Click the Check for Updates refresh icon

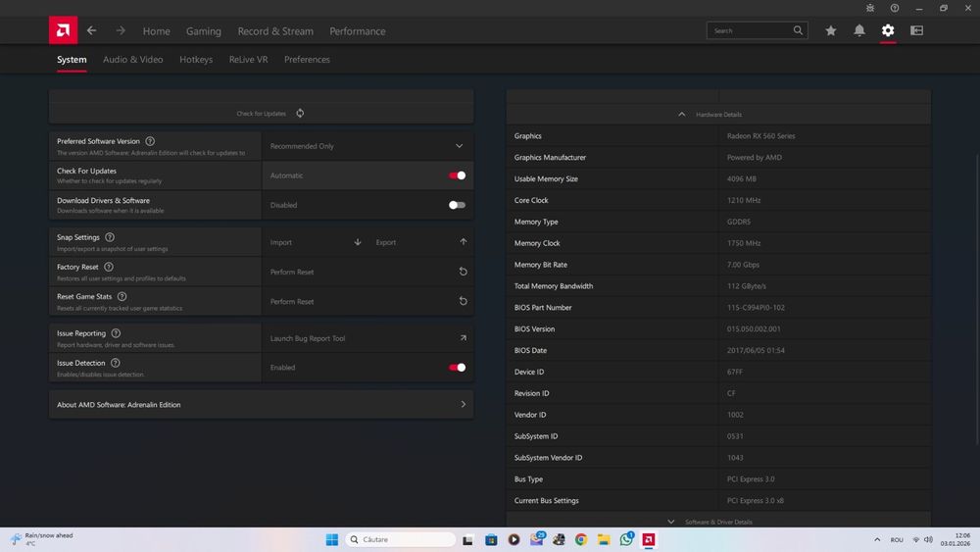[x=300, y=113]
